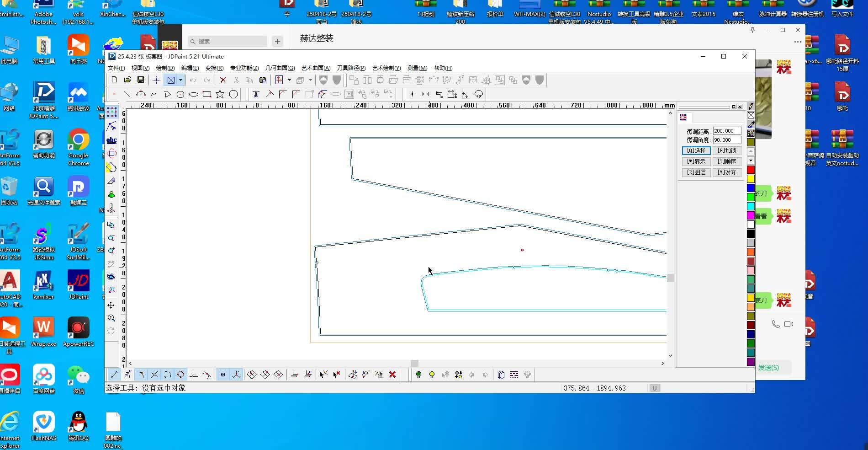Click the red X delete icon in top toolbar
868x450 pixels.
pyautogui.click(x=223, y=80)
